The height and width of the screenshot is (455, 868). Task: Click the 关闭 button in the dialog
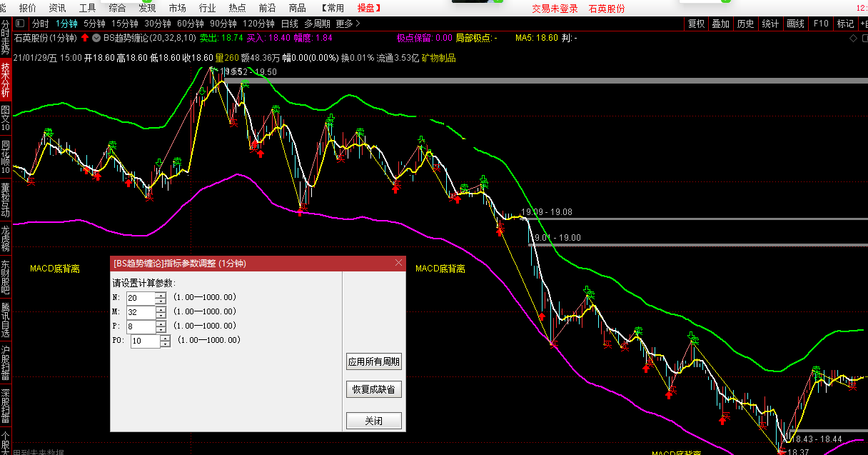(374, 421)
